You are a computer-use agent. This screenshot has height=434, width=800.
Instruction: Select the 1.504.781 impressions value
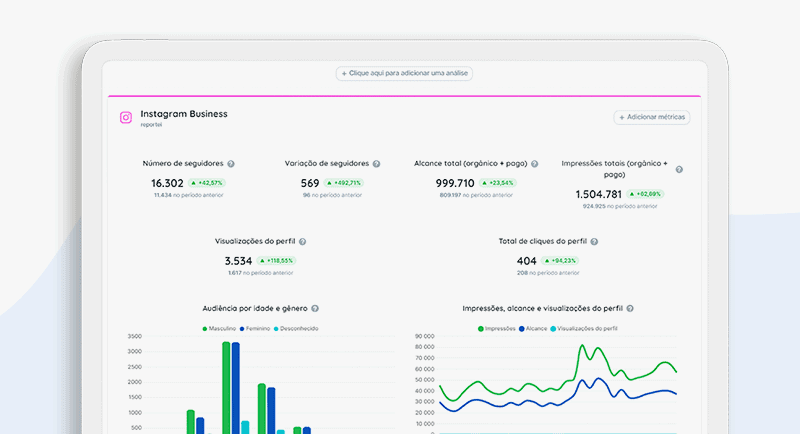click(x=598, y=194)
